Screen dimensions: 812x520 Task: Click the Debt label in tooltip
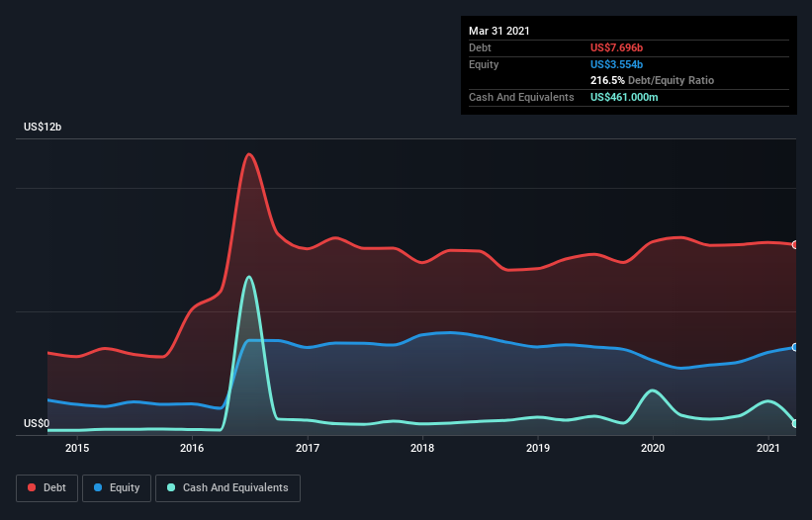click(480, 47)
